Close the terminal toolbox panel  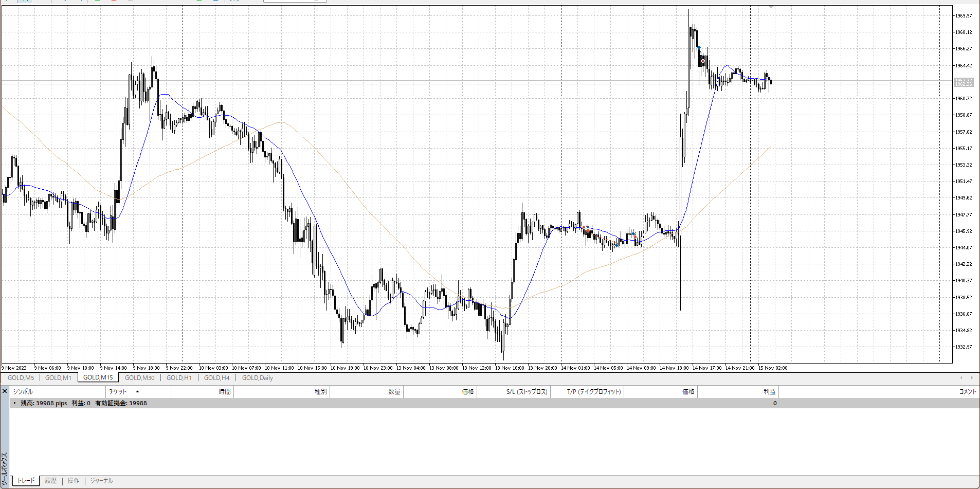click(x=5, y=392)
